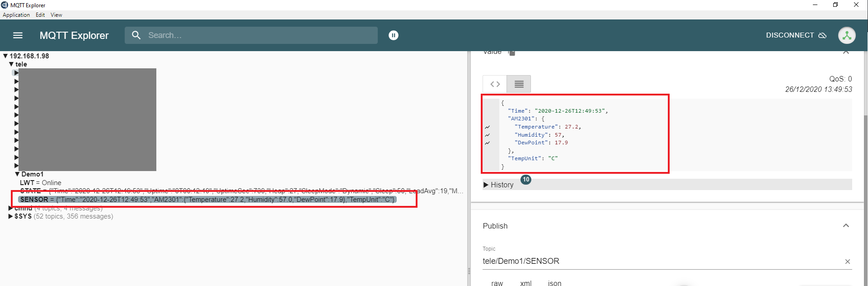868x286 pixels.
Task: Click the "AM2301" JSON line
Action: coord(526,119)
